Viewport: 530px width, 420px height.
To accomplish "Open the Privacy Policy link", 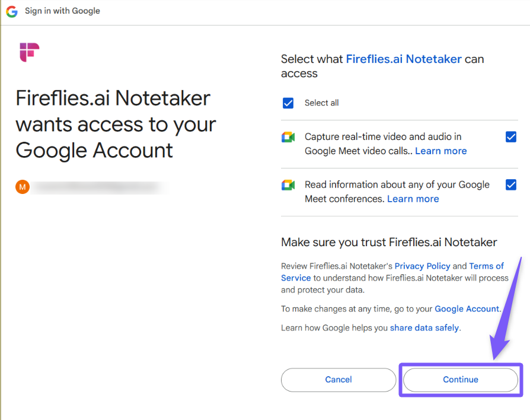I will coord(422,266).
